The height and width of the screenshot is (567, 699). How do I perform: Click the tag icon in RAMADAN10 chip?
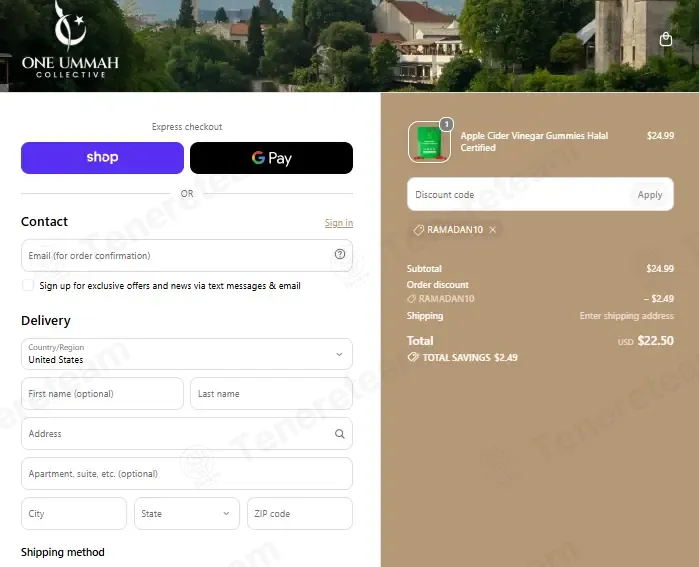pyautogui.click(x=418, y=230)
